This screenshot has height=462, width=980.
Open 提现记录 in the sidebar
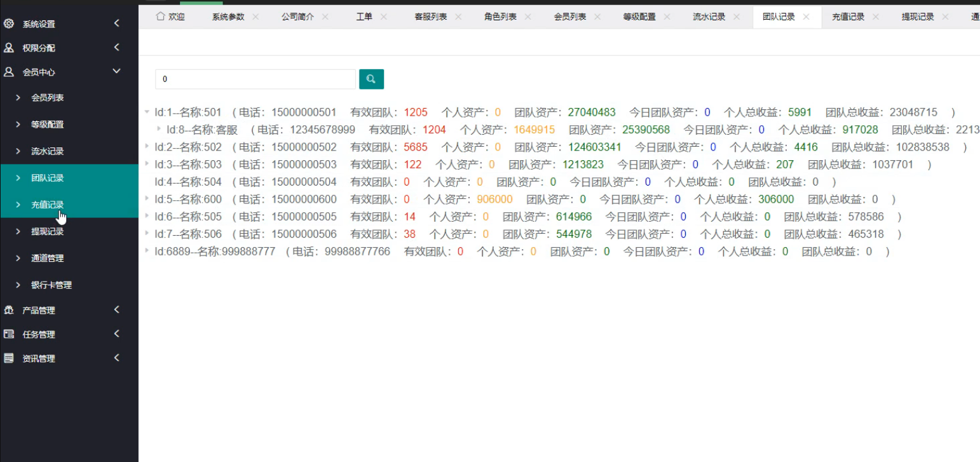[x=48, y=232]
